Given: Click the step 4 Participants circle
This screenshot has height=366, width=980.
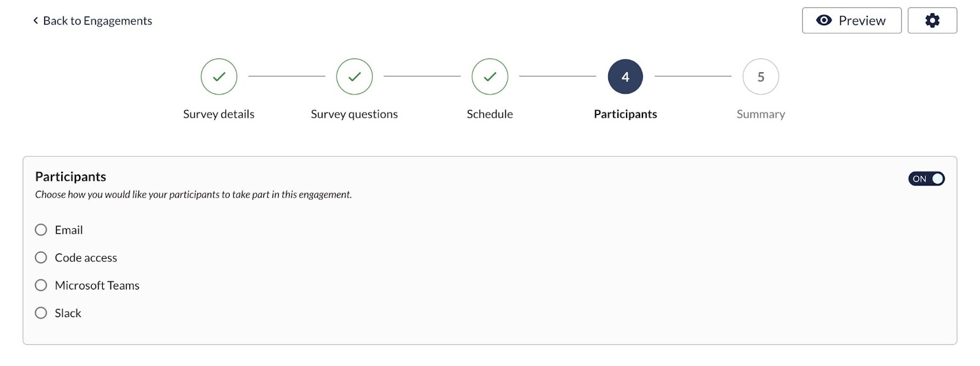Looking at the screenshot, I should click(x=625, y=77).
